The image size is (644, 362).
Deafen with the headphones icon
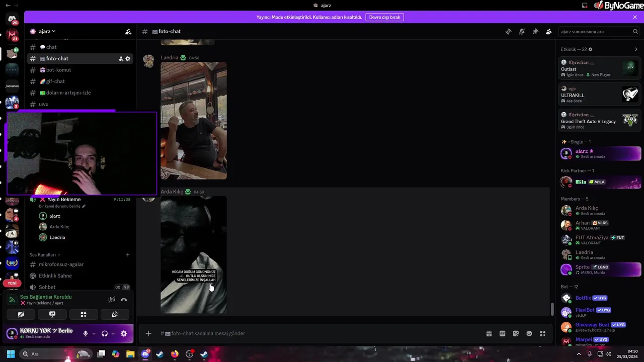tap(105, 333)
